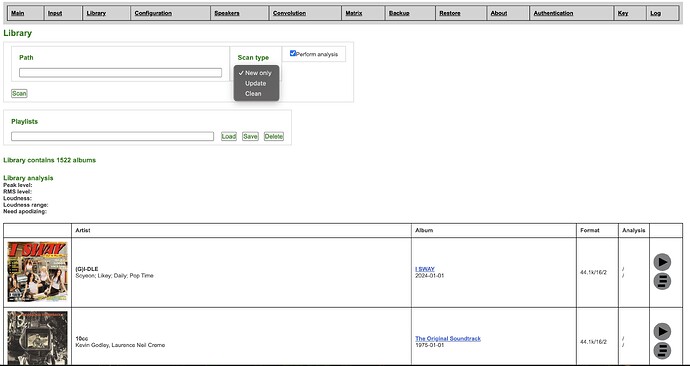Click 'Library contains 1522 albums' text
690x366 pixels.
[x=49, y=160]
